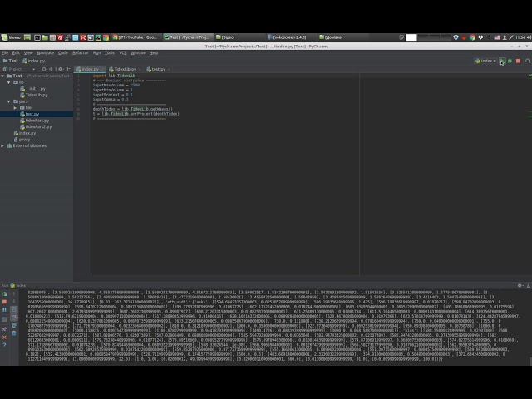Collapse the lib folder
The height and width of the screenshot is (399, 532).
click(9, 82)
